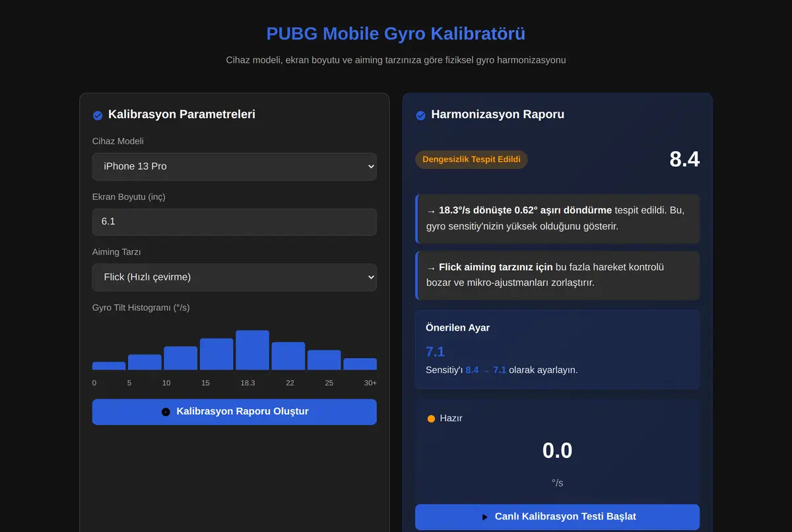This screenshot has width=792, height=532.
Task: Click histogram bar above the 0 label
Action: (x=109, y=366)
